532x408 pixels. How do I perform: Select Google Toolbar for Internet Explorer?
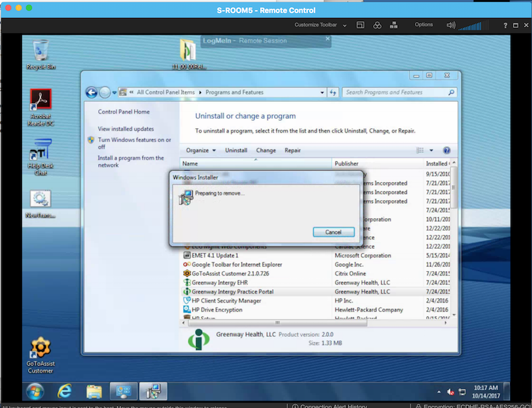[x=317, y=264]
